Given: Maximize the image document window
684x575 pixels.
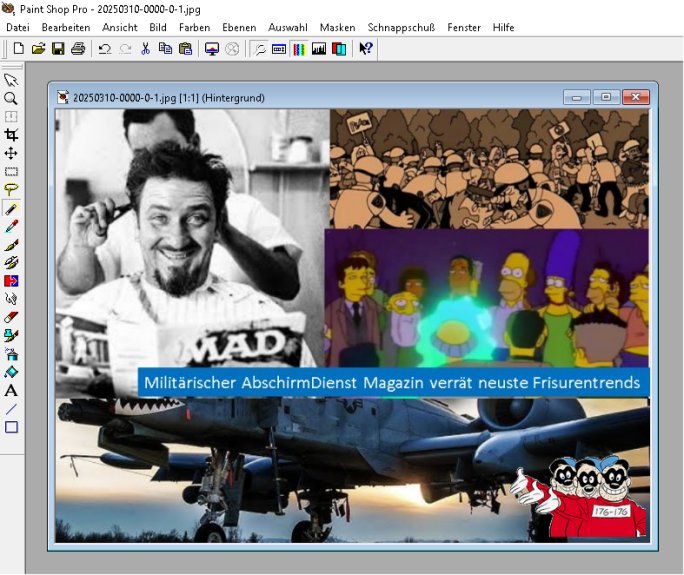Looking at the screenshot, I should pos(605,97).
